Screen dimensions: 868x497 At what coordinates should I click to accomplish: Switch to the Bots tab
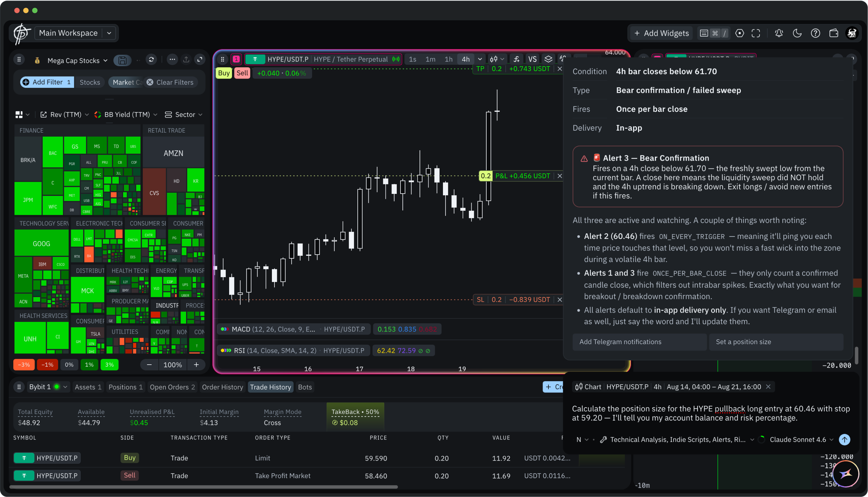pyautogui.click(x=305, y=387)
